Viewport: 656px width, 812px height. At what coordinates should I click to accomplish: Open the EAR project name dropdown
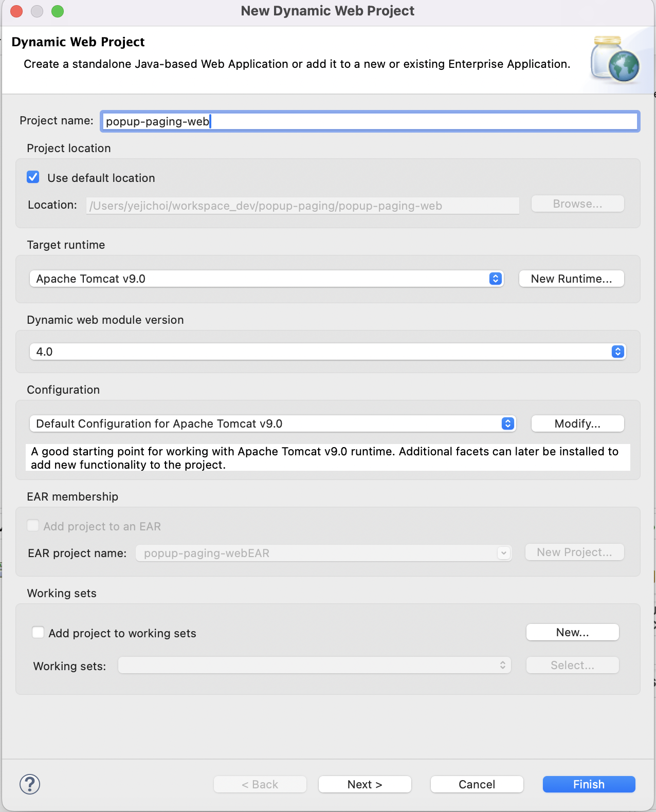324,553
